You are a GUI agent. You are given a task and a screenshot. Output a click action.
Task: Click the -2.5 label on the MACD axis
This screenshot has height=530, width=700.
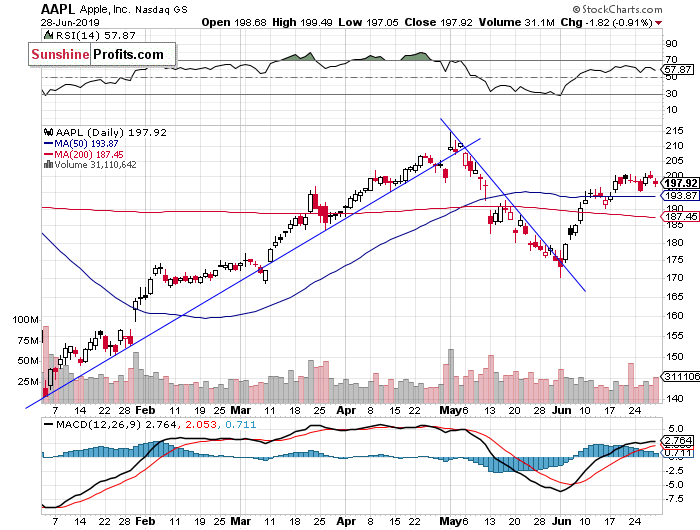(673, 471)
